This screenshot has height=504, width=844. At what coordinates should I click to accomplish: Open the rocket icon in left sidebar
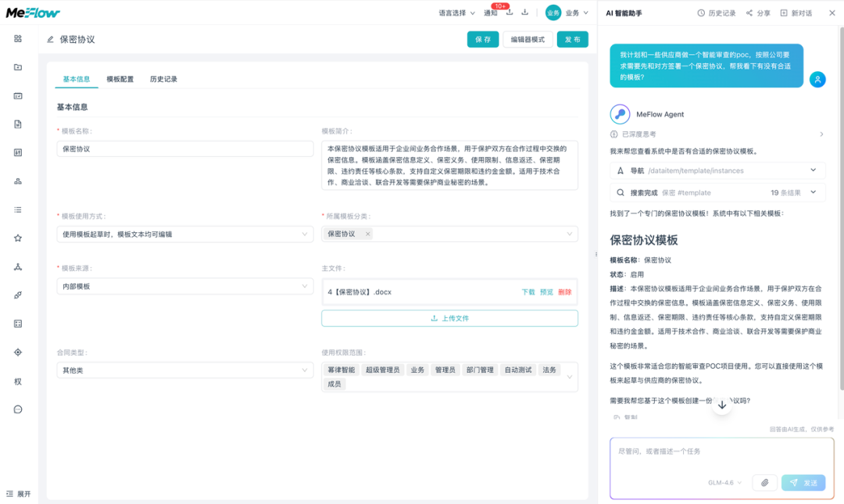click(x=18, y=295)
